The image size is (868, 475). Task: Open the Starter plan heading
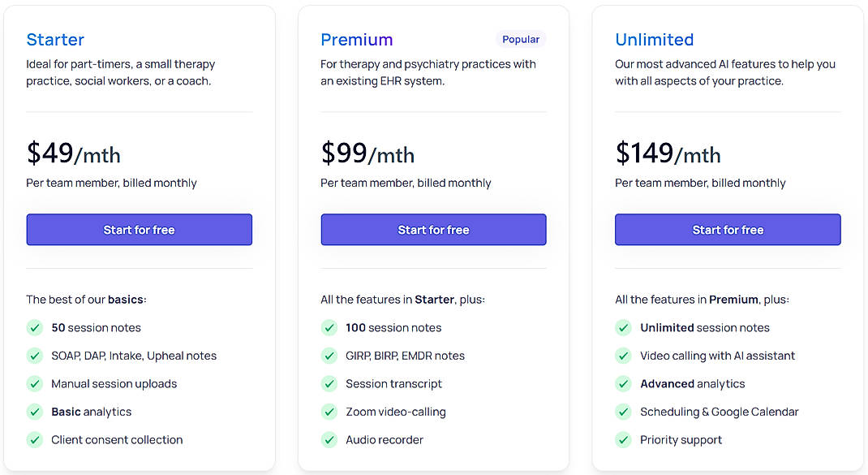[55, 39]
